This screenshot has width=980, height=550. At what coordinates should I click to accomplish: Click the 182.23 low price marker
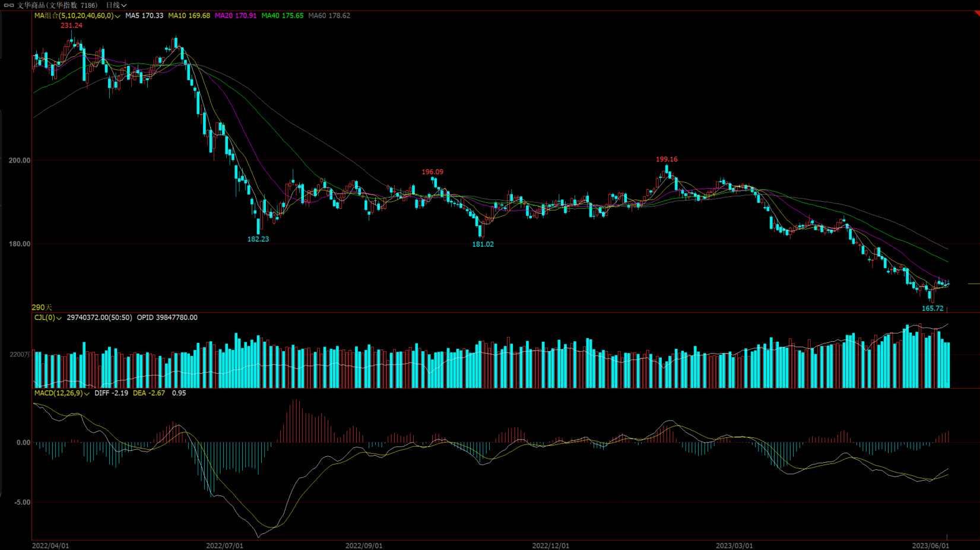pos(258,239)
